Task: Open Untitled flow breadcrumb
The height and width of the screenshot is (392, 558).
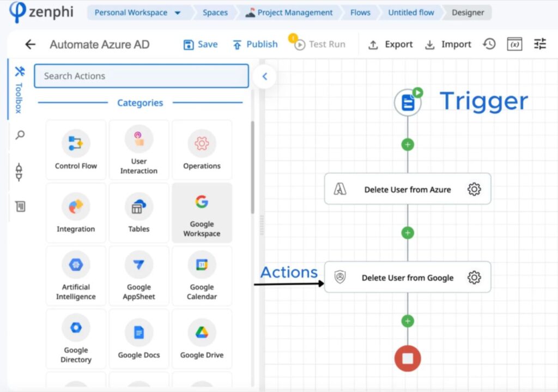Action: (411, 13)
